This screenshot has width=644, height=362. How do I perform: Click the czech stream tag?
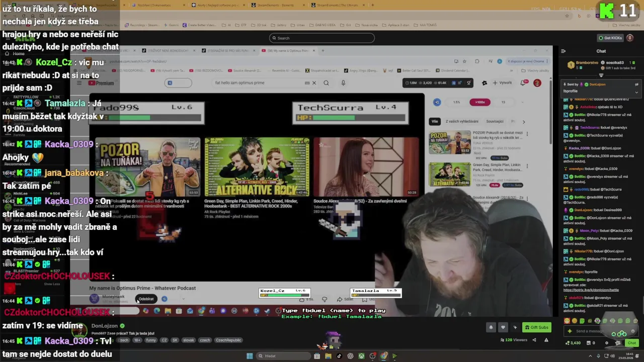click(204, 340)
